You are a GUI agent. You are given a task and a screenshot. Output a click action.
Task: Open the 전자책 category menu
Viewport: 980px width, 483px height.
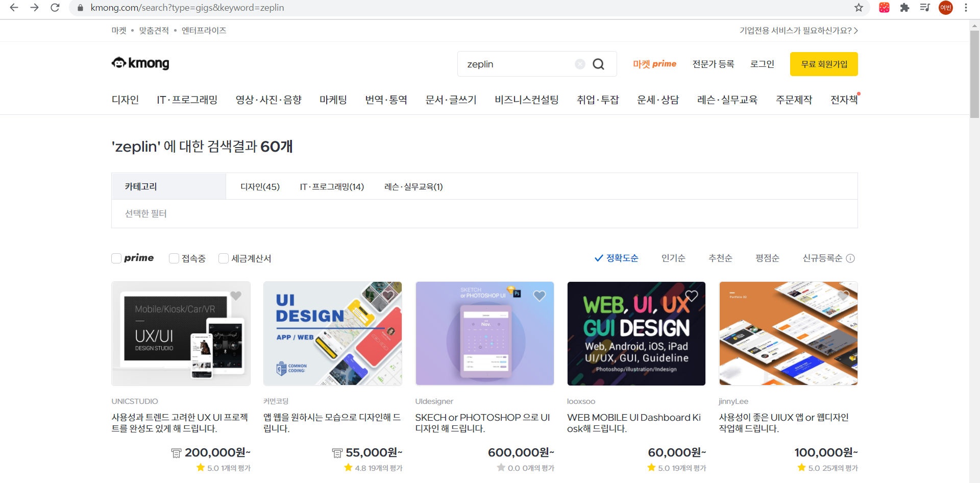pos(844,100)
